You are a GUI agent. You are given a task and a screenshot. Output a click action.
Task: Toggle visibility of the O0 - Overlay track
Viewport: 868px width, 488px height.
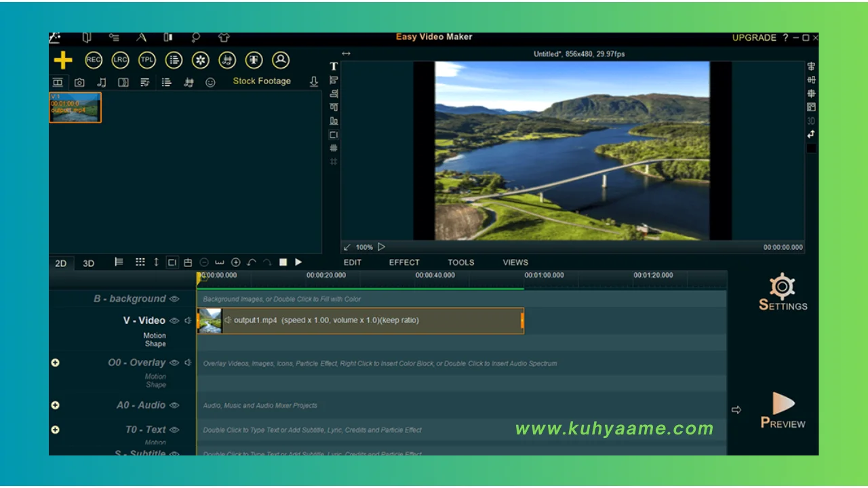click(174, 363)
